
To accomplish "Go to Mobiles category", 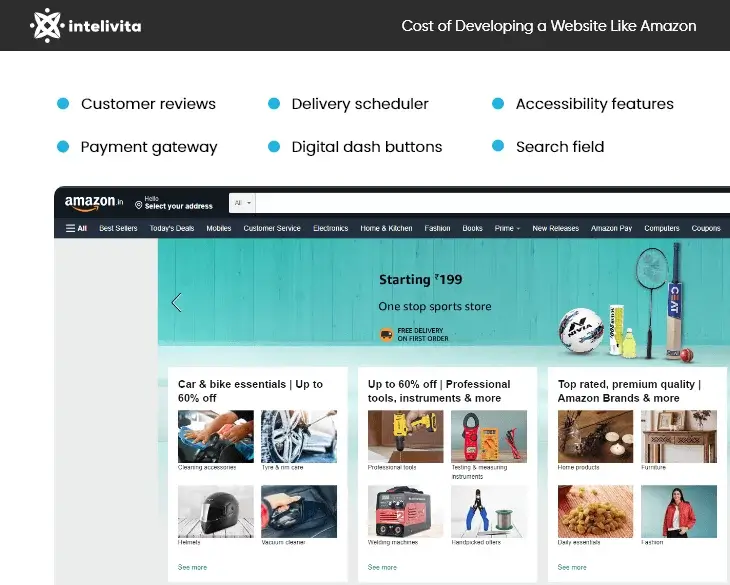I will [219, 228].
